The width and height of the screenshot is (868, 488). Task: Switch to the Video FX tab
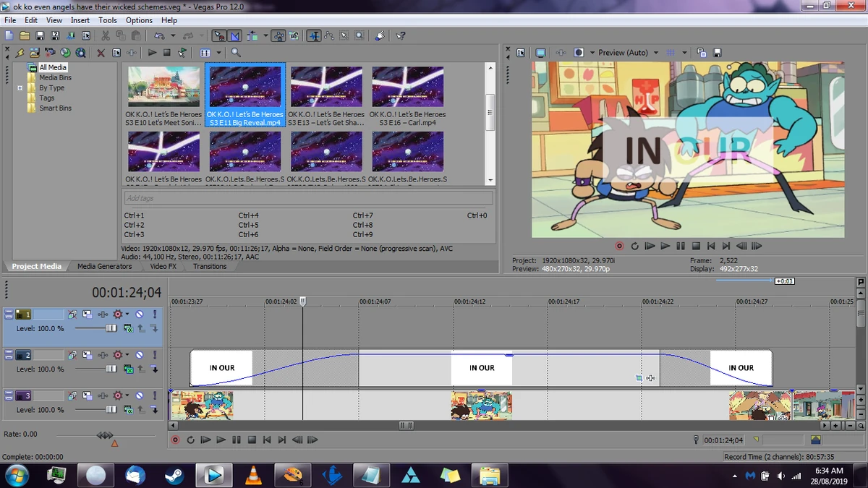coord(163,266)
